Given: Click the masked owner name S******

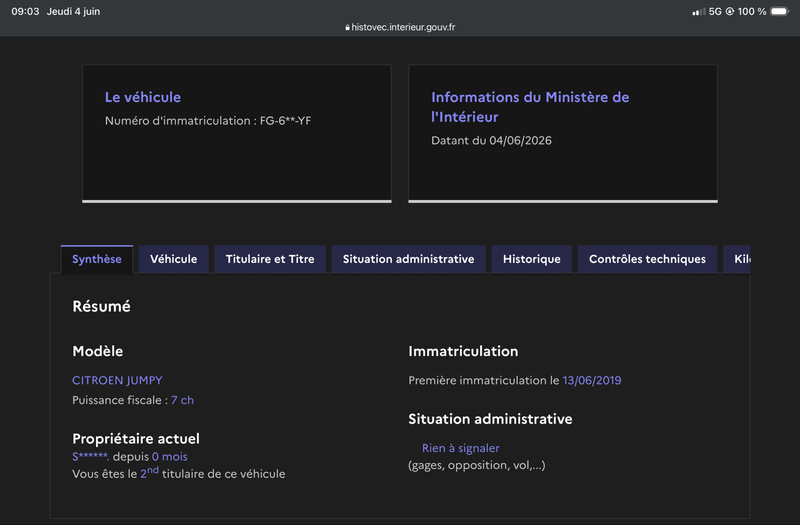Looking at the screenshot, I should pos(91,457).
